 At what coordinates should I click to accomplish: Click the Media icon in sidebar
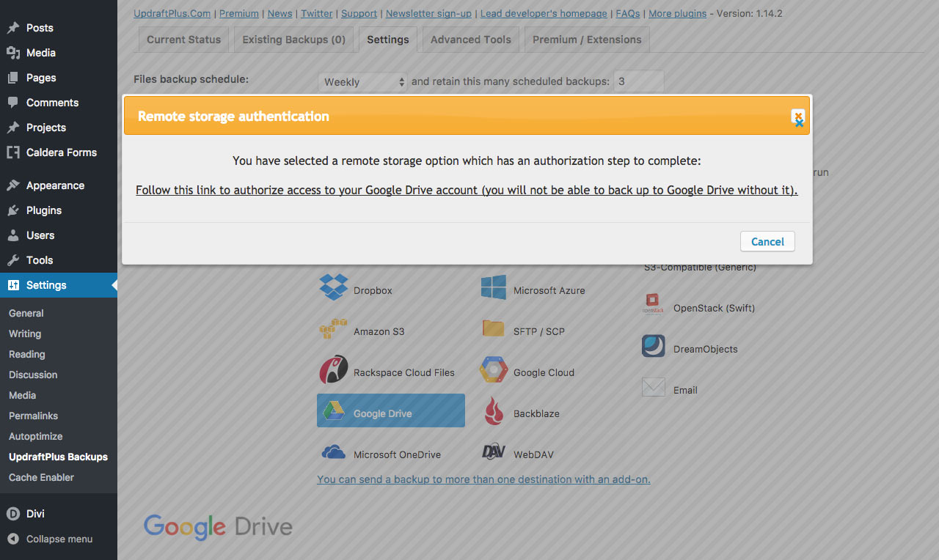click(13, 53)
